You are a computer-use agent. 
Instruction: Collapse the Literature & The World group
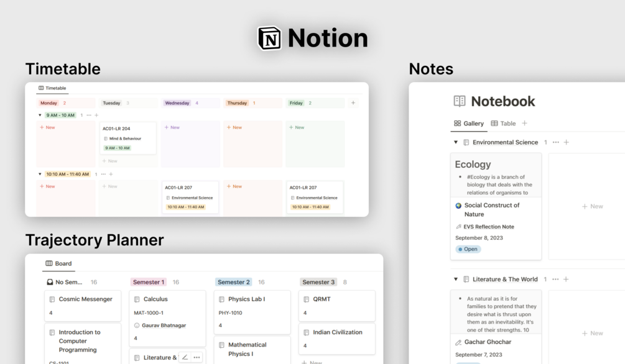coord(456,279)
